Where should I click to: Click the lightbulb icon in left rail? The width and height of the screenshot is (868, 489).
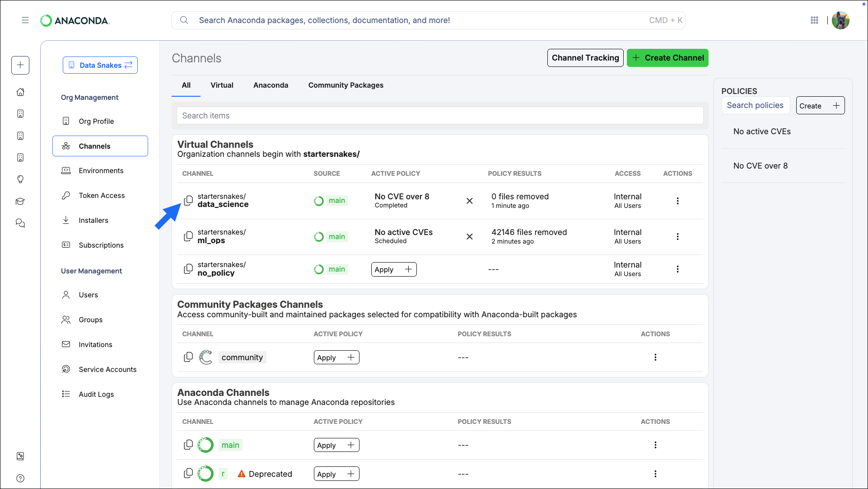coord(20,179)
